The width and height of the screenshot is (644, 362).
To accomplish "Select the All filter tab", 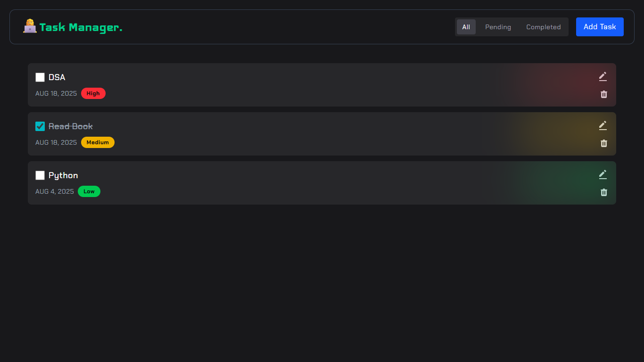I will [466, 27].
